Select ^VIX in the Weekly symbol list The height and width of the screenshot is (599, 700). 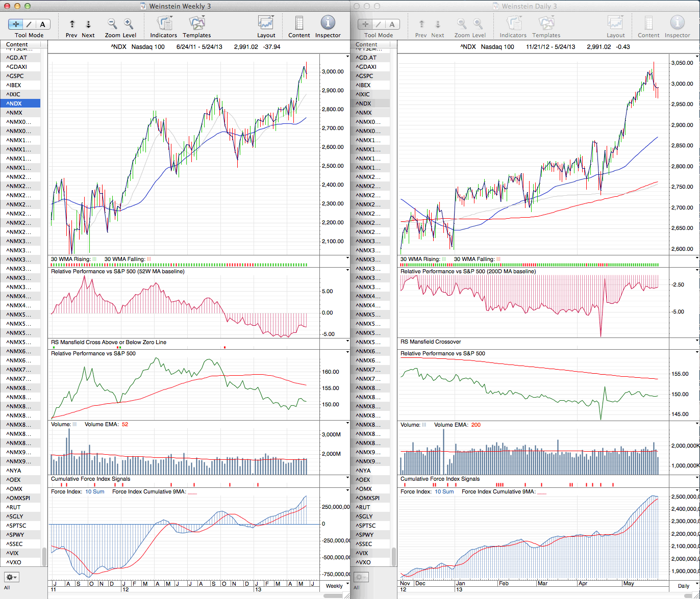tap(15, 553)
